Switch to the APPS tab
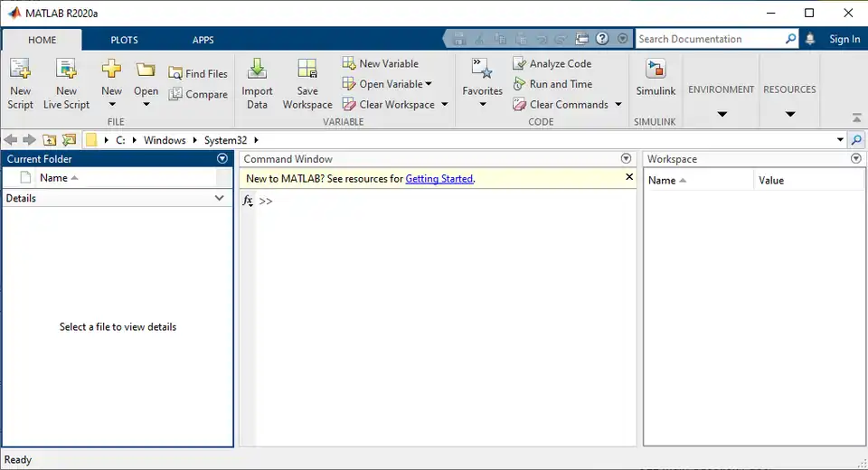The height and width of the screenshot is (470, 868). pos(203,40)
